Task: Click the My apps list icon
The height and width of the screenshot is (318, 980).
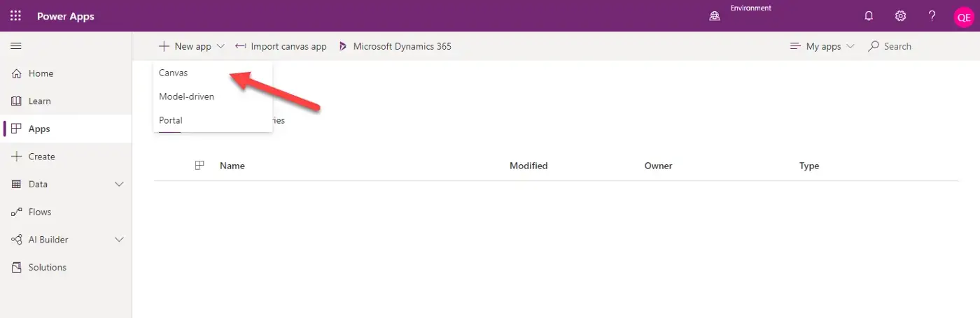Action: (x=795, y=46)
